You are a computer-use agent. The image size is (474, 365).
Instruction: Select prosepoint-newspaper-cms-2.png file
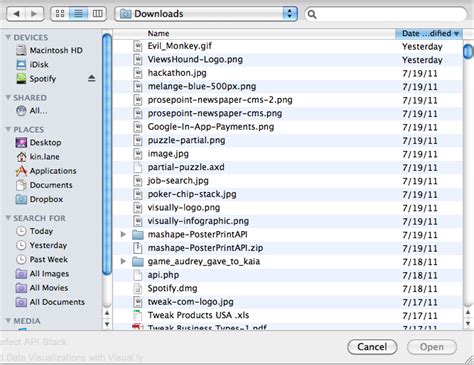pyautogui.click(x=288, y=100)
